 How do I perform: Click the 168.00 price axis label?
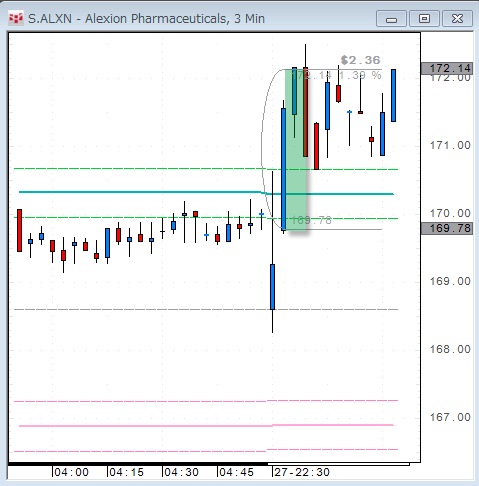[x=450, y=349]
